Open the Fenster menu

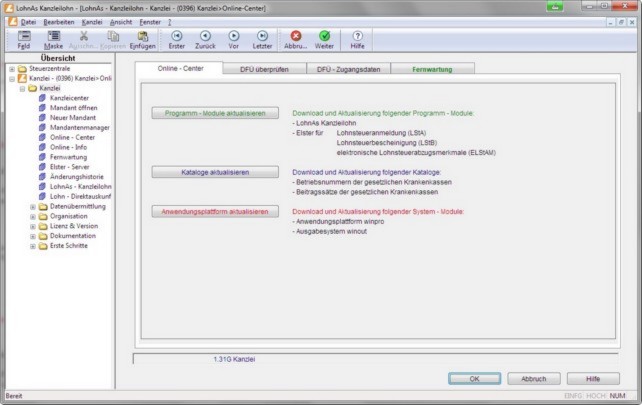coord(150,22)
